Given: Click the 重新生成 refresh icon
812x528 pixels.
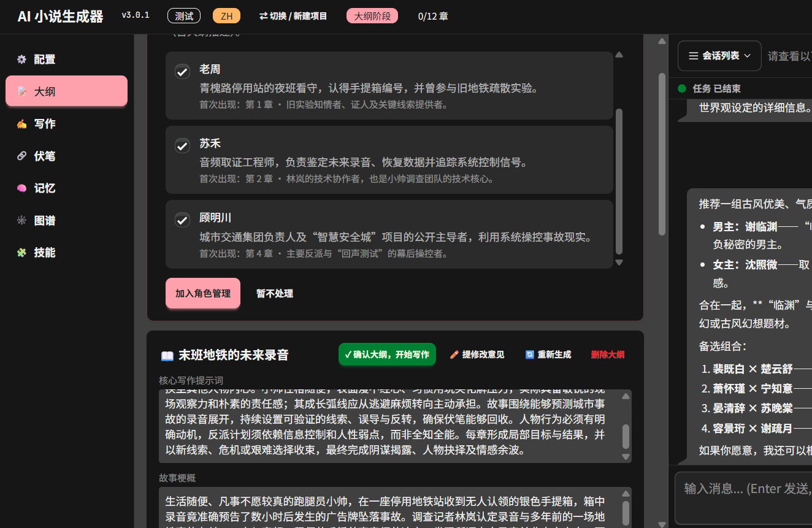Looking at the screenshot, I should tap(530, 354).
